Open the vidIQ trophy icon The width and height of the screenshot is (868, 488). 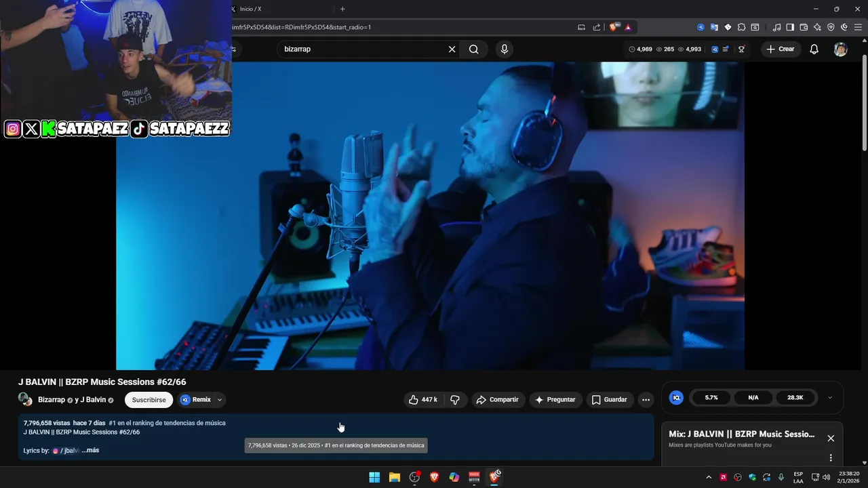(x=742, y=49)
